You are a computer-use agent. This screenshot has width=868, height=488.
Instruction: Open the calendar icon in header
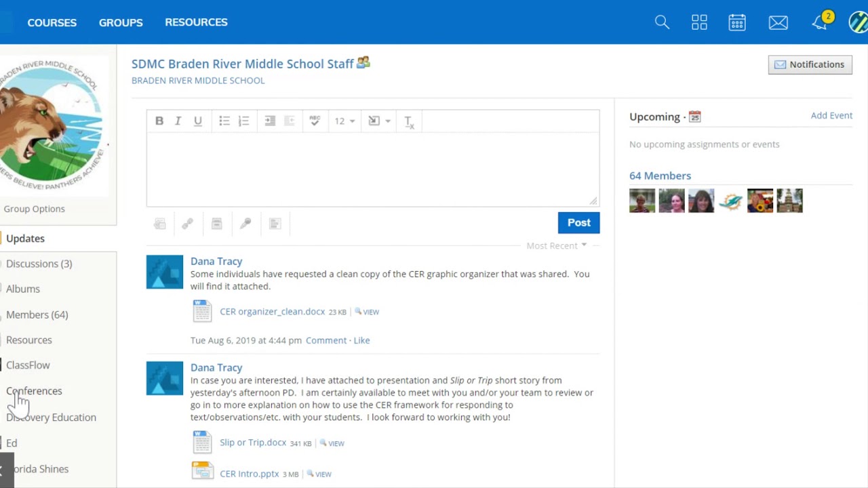pos(737,22)
